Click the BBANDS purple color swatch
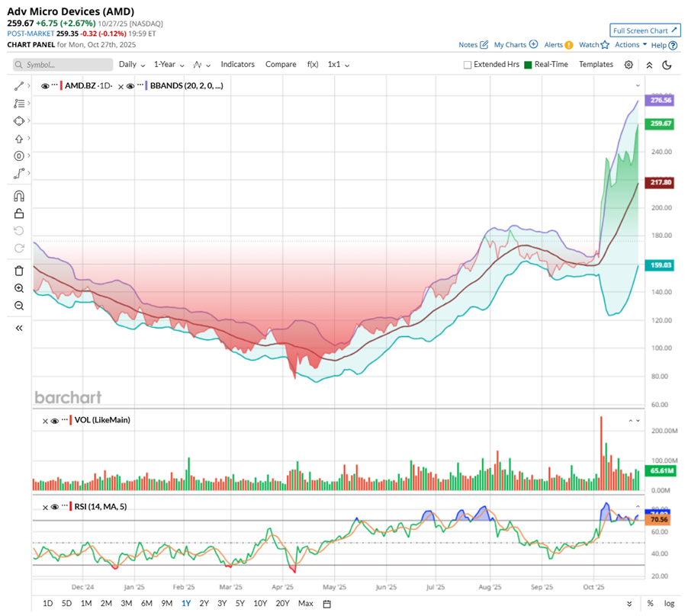688x616 pixels. coord(146,85)
